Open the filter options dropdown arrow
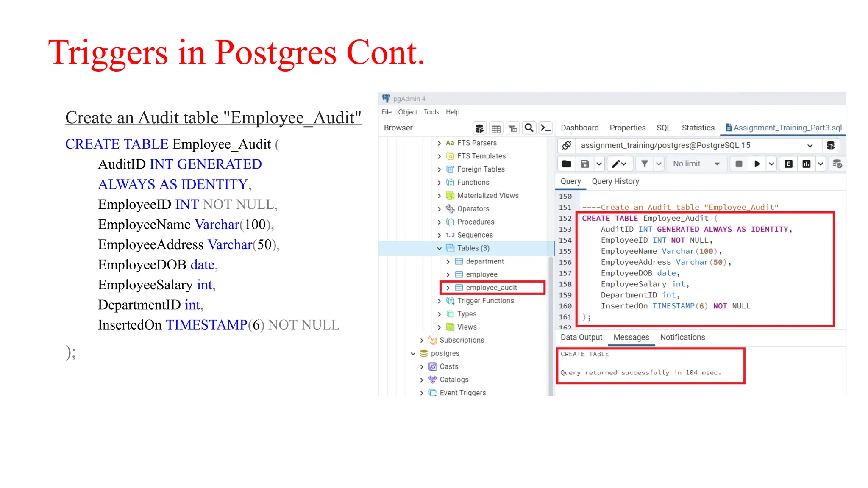 tap(659, 164)
